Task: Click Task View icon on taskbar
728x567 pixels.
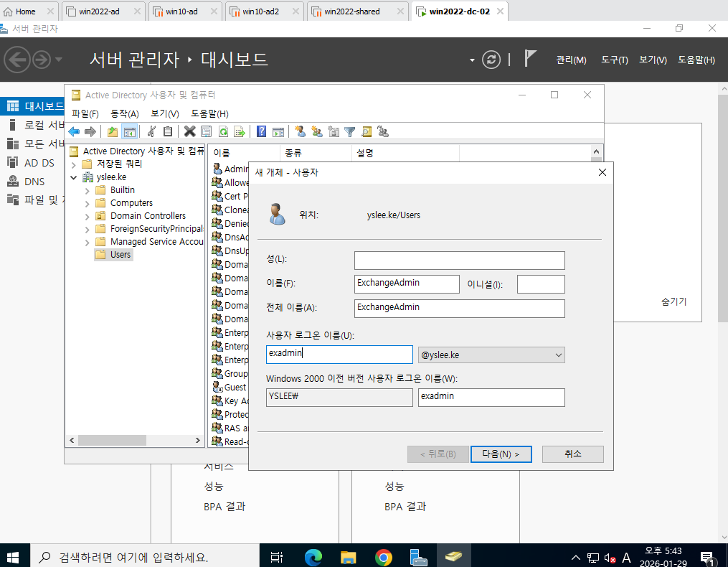Action: pyautogui.click(x=277, y=556)
